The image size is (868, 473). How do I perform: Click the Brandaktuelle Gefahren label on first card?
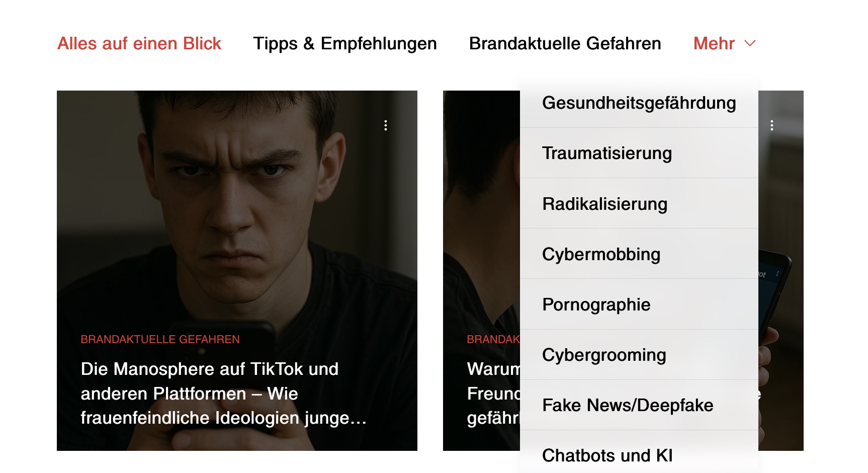(x=160, y=340)
